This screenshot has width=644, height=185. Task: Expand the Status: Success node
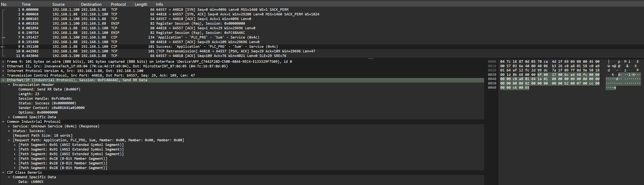[x=9, y=131]
